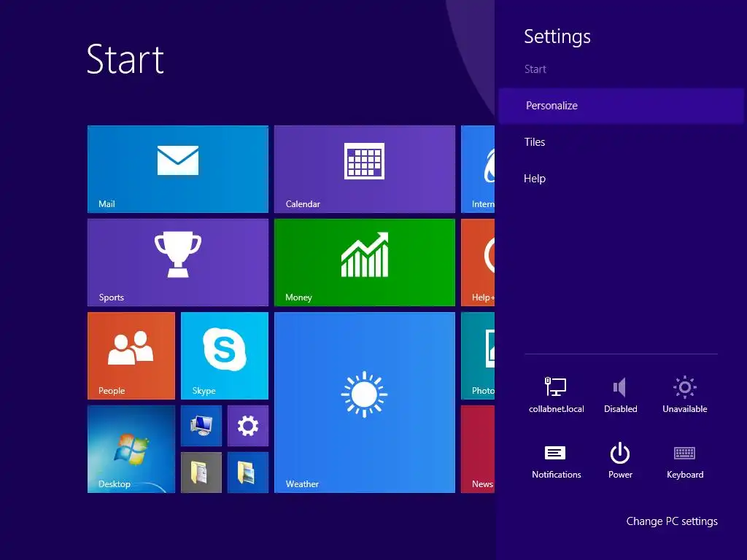Open the News tile
The image size is (747, 560).
coord(478,449)
